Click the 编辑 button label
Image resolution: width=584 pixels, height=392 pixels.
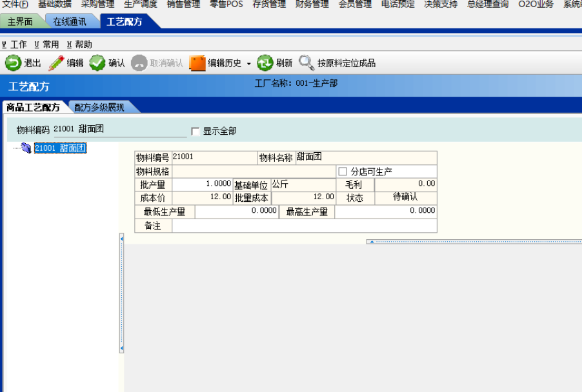click(x=76, y=63)
